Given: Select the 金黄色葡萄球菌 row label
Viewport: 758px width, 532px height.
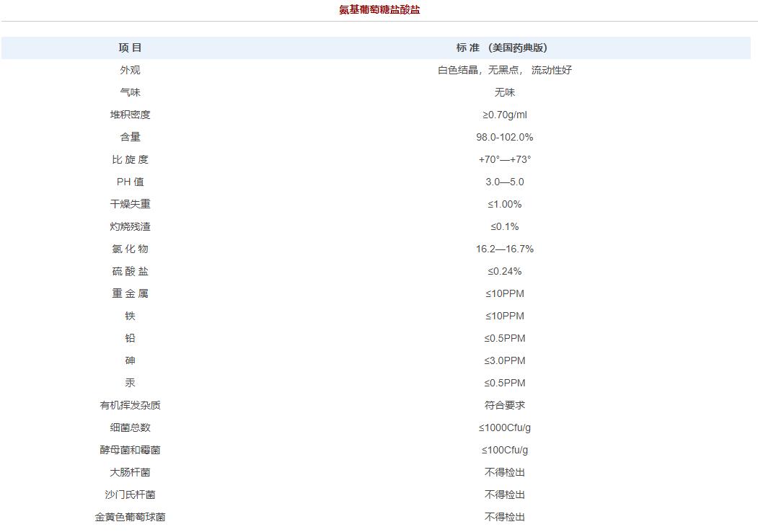Looking at the screenshot, I should point(130,517).
